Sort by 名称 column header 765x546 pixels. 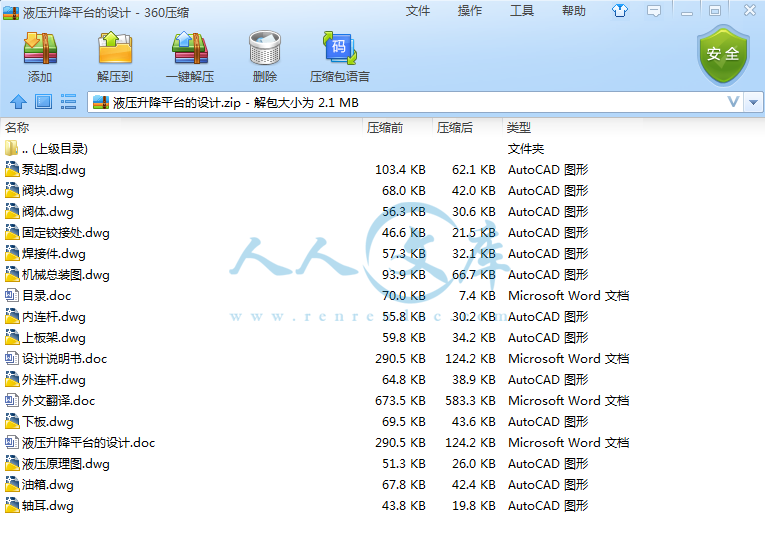pos(17,127)
